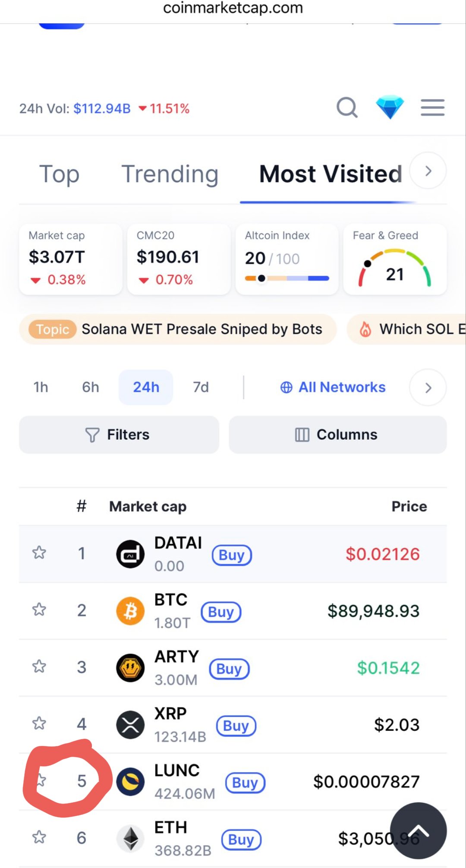Tap the blue diamond rewards icon
Image resolution: width=466 pixels, height=868 pixels.
click(x=390, y=107)
